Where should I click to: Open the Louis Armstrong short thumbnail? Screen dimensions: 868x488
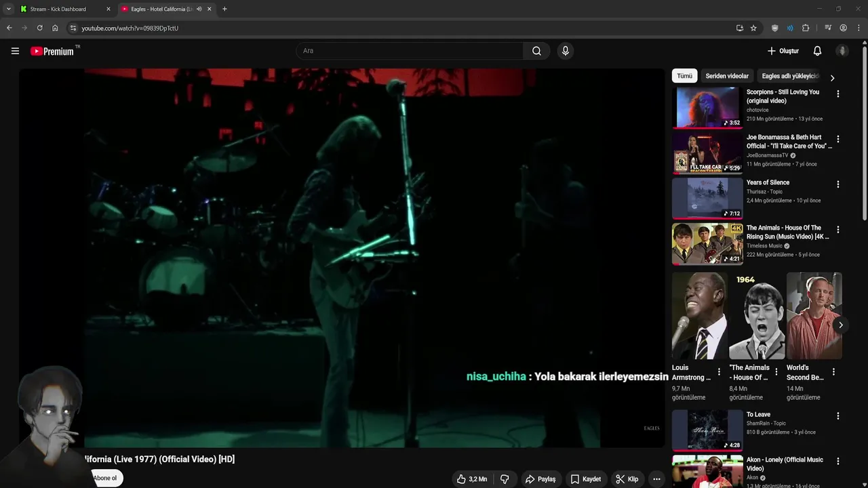tap(700, 316)
